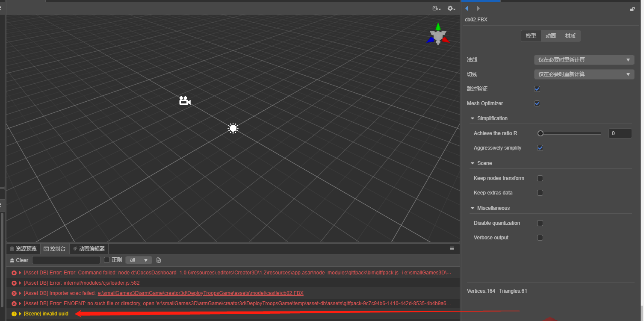Uncheck Aggressively simplify
This screenshot has width=644, height=321.
click(540, 148)
